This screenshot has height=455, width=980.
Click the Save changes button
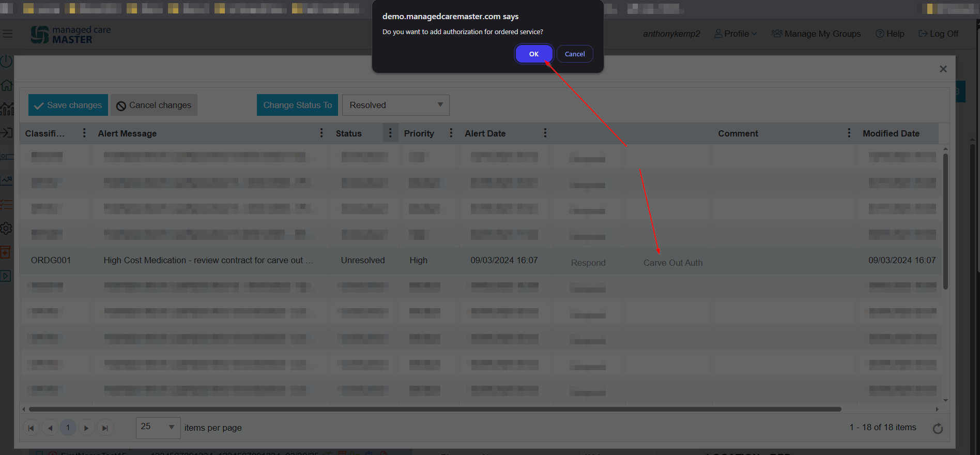tap(68, 105)
